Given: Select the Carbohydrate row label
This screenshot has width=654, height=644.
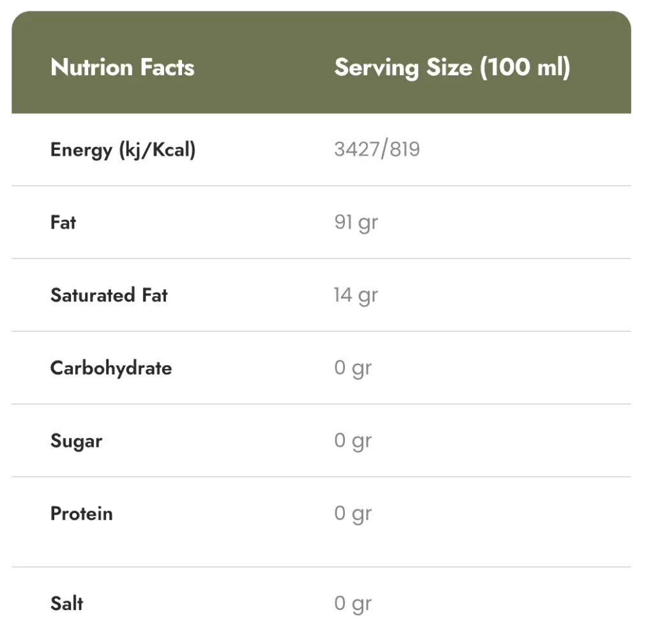Looking at the screenshot, I should [111, 368].
